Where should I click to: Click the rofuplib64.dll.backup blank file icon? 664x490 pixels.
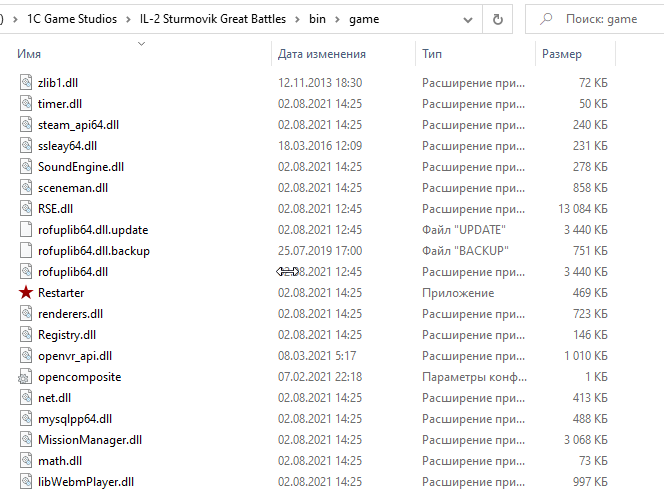26,251
